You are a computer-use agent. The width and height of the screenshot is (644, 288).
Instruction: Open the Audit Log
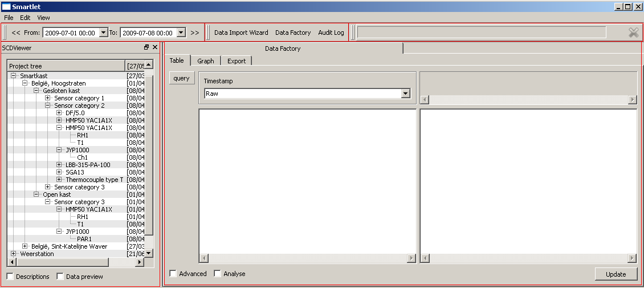(331, 33)
